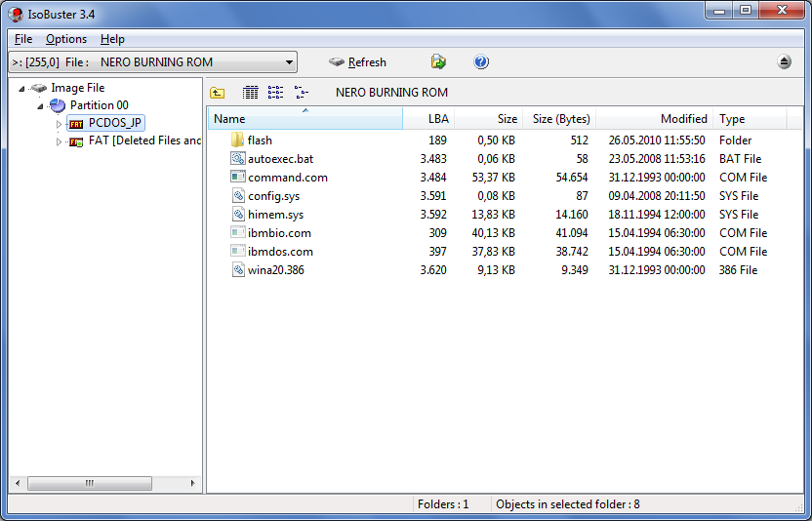812x521 pixels.
Task: Select the autoexec.bat file name
Action: point(280,159)
